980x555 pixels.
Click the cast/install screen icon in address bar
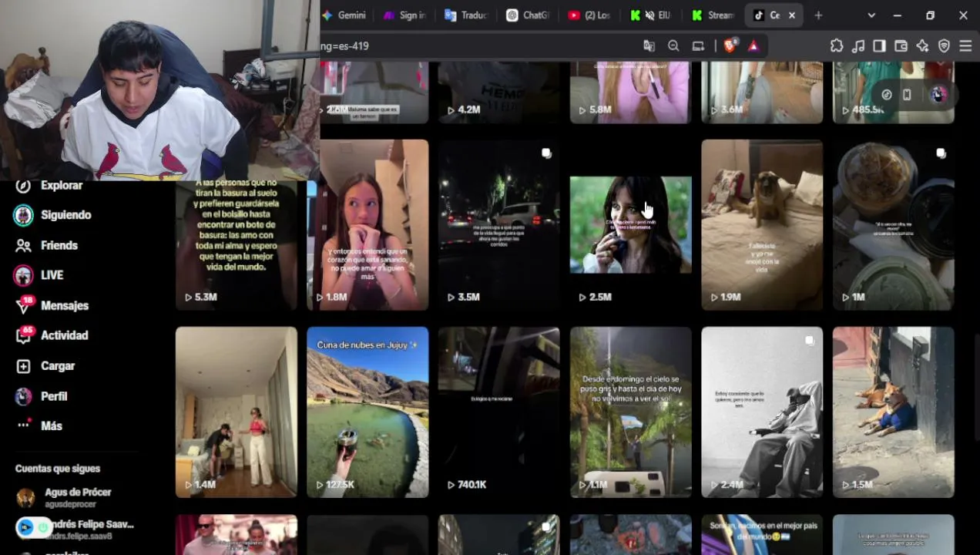point(698,46)
